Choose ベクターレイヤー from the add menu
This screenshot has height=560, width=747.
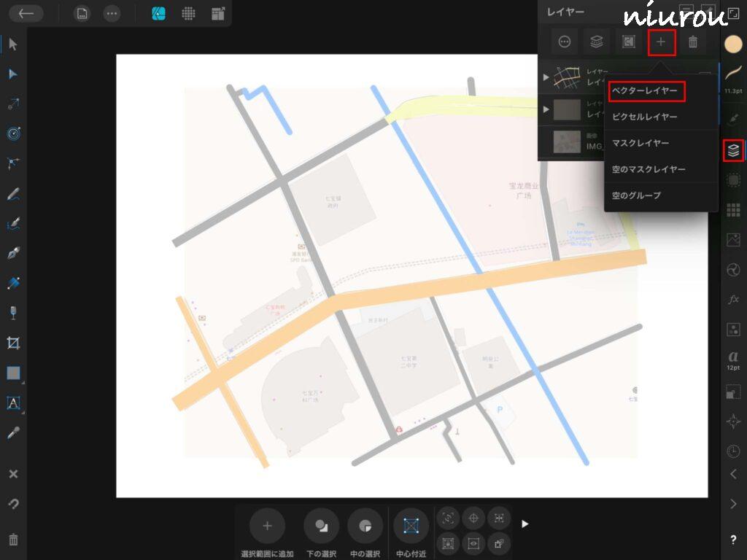(x=645, y=91)
